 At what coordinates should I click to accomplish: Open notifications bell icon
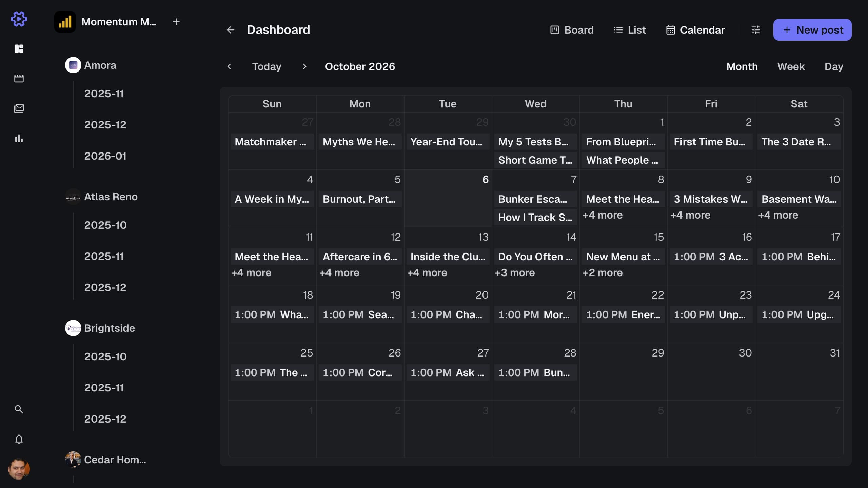19,439
